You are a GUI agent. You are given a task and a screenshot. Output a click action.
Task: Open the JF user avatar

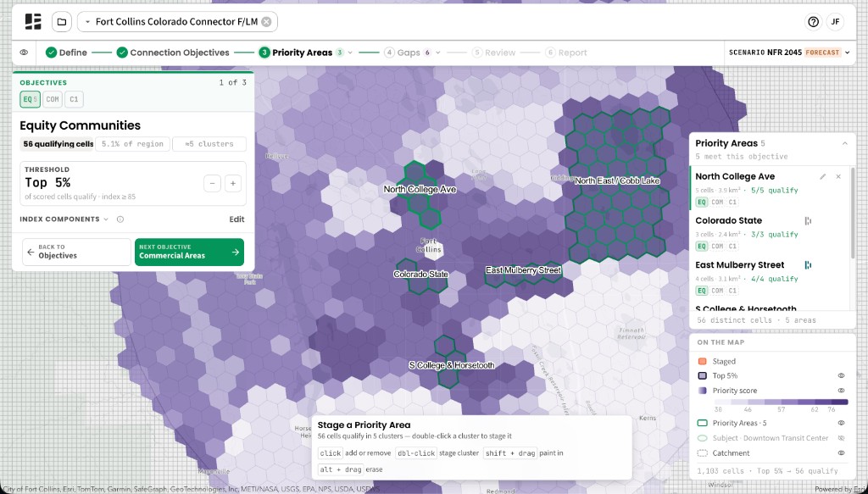click(x=835, y=21)
